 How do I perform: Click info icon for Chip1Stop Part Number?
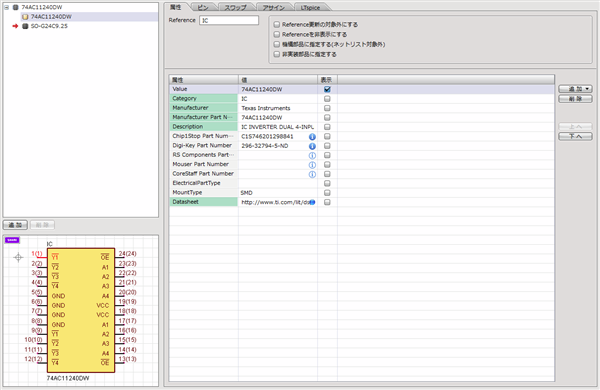312,137
